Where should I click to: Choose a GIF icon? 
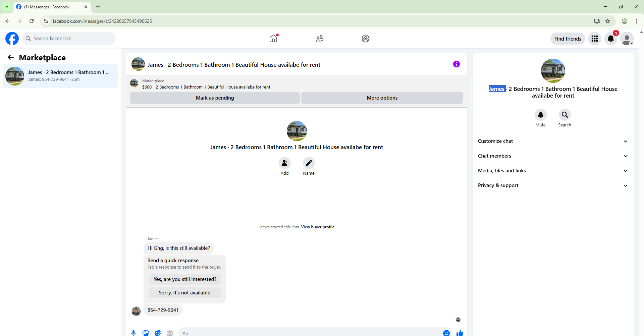pyautogui.click(x=170, y=333)
